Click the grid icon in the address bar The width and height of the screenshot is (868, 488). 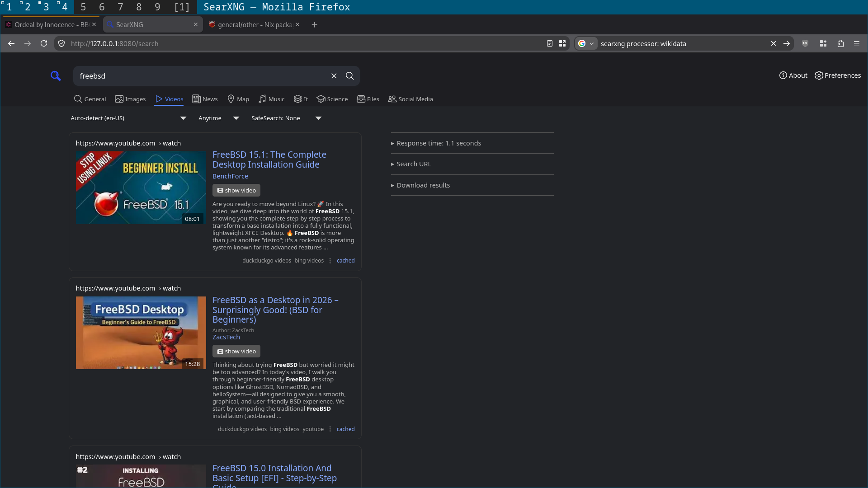(562, 43)
